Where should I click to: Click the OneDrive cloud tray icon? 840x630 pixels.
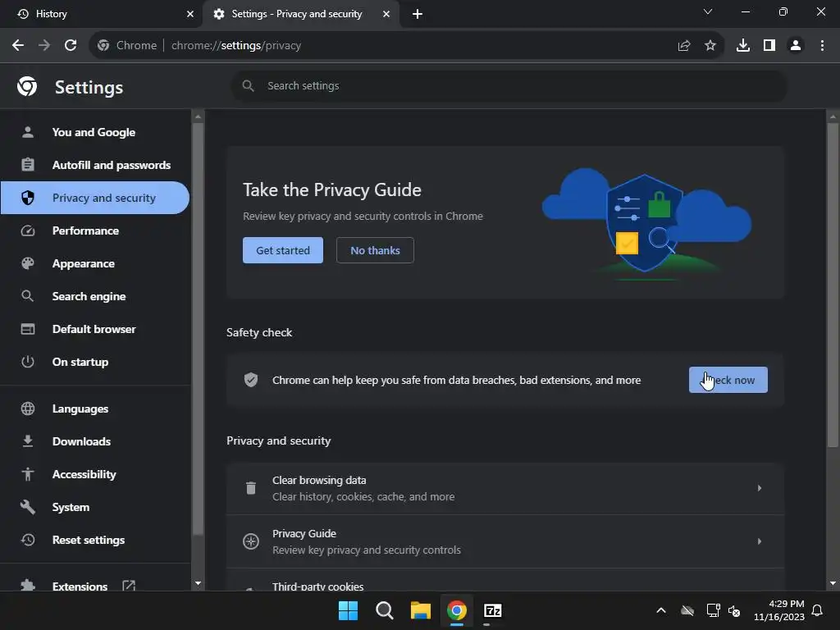pyautogui.click(x=687, y=610)
